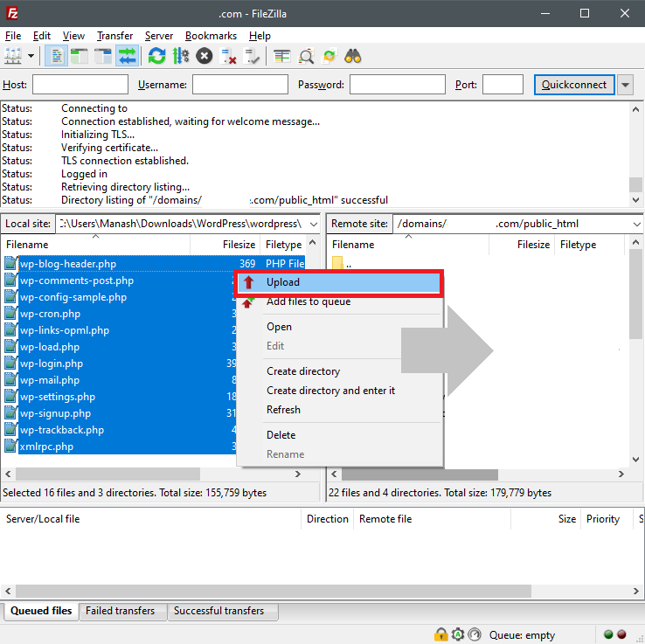Image resolution: width=645 pixels, height=644 pixels.
Task: Toggle remote directory tree display
Action: [x=103, y=56]
